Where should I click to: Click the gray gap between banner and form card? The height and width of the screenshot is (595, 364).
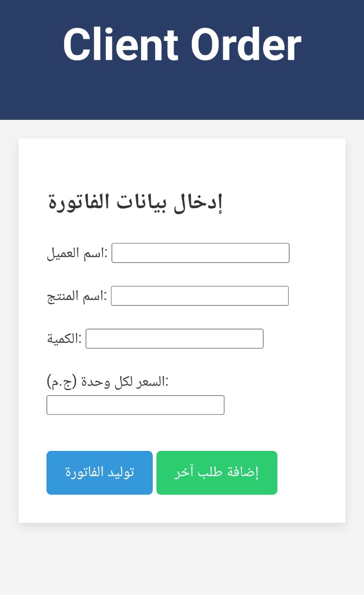[182, 129]
